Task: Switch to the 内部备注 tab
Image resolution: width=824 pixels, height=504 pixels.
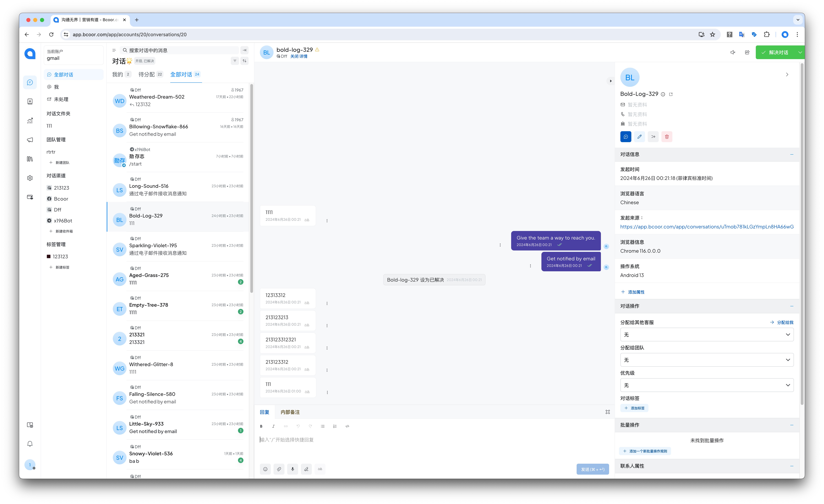Action: pos(290,412)
